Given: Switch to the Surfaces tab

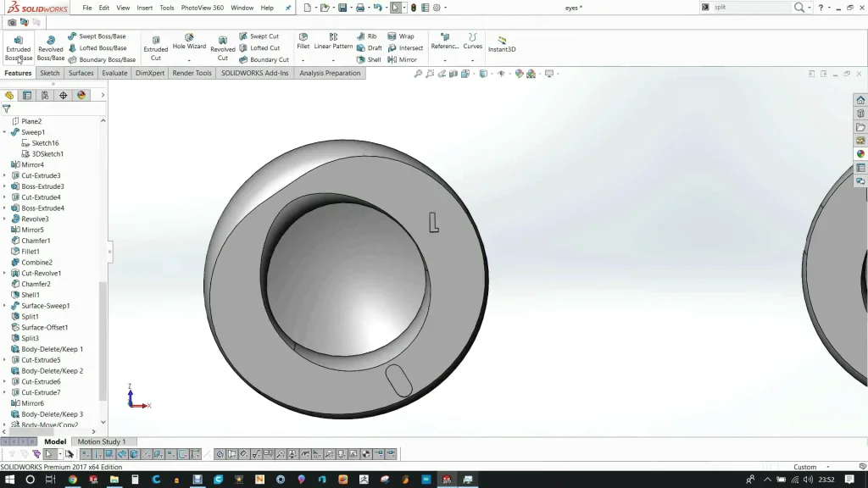Looking at the screenshot, I should pos(81,73).
